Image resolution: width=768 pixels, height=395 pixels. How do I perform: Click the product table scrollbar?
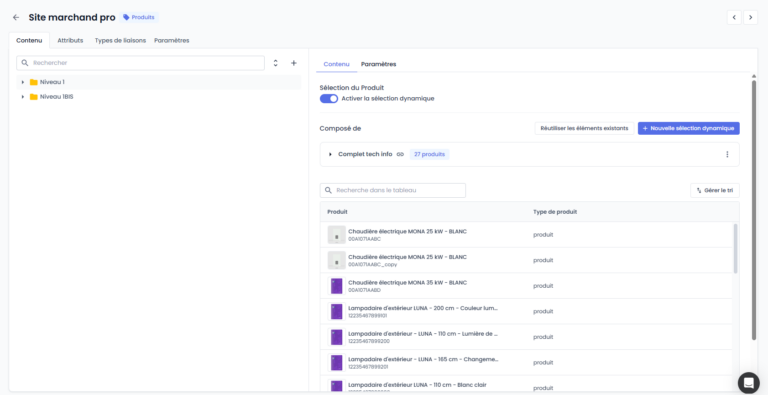tap(735, 248)
